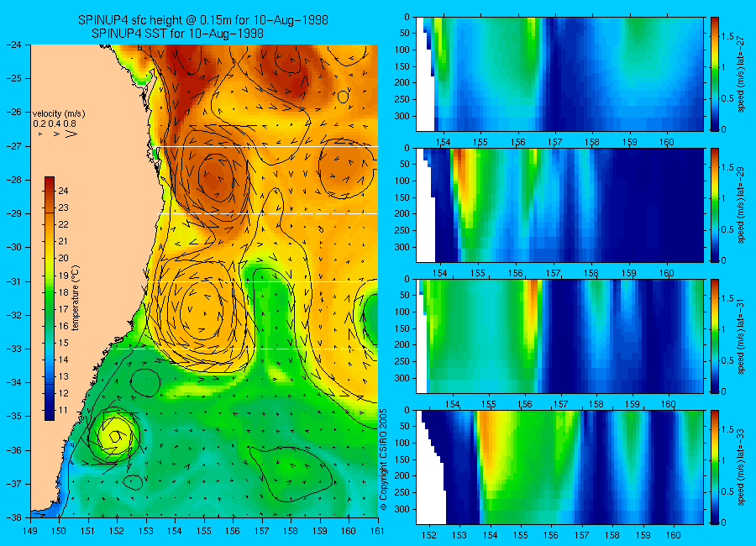756x546 pixels.
Task: Click the 'speed (m/s) lat=-27' label
Action: 741,74
